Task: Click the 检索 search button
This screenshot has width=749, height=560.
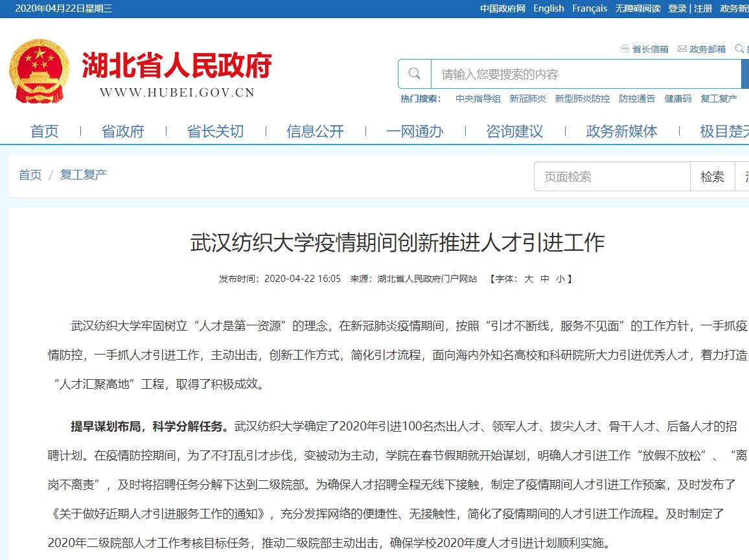Action: coord(712,177)
